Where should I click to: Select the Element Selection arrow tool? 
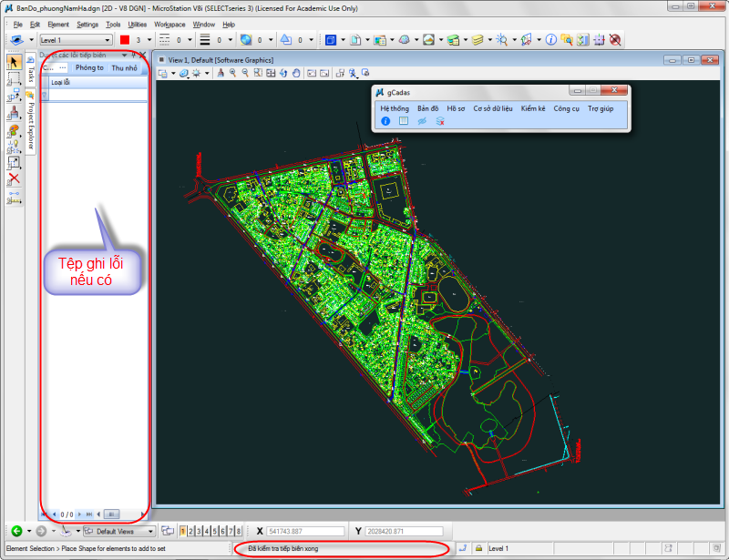[14, 62]
